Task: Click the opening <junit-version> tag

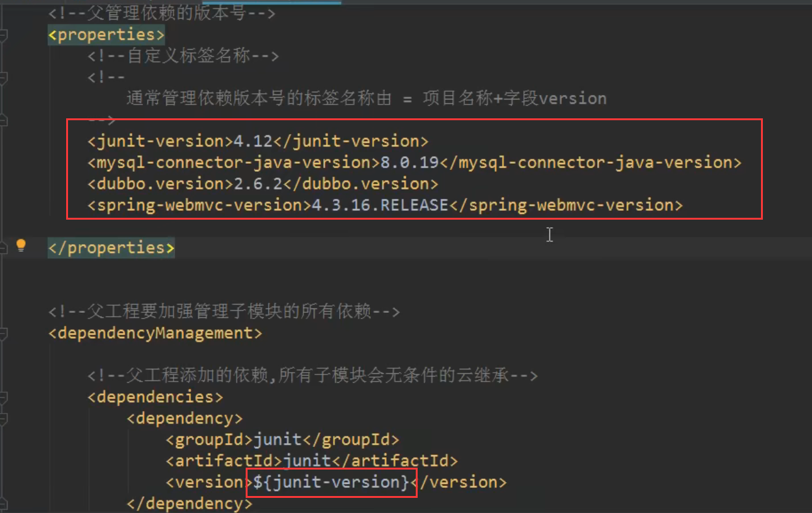Action: click(161, 141)
